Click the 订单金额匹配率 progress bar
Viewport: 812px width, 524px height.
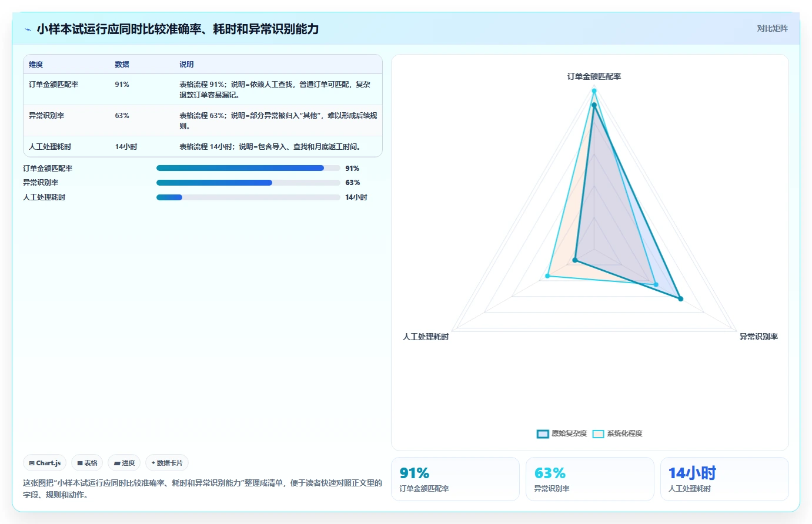[248, 168]
